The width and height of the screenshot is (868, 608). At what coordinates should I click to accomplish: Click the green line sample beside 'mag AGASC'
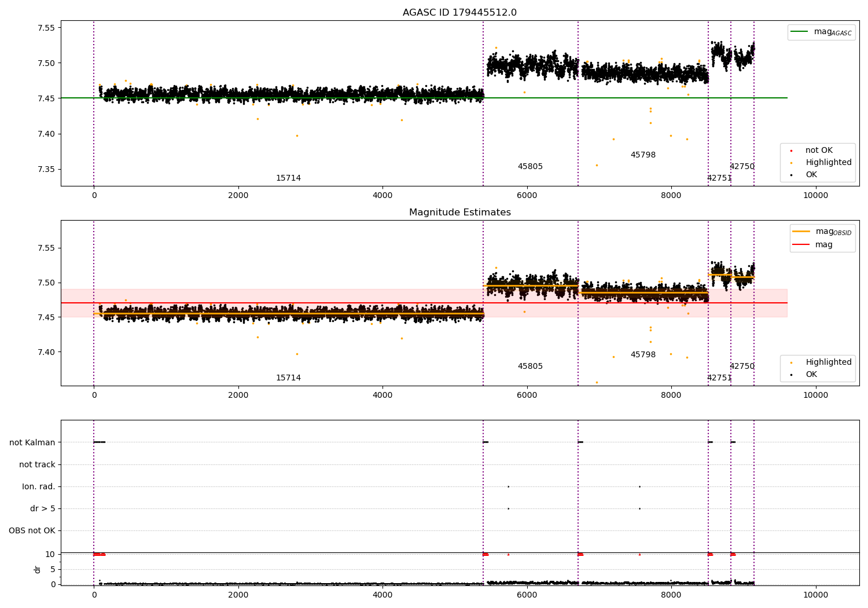pyautogui.click(x=800, y=32)
